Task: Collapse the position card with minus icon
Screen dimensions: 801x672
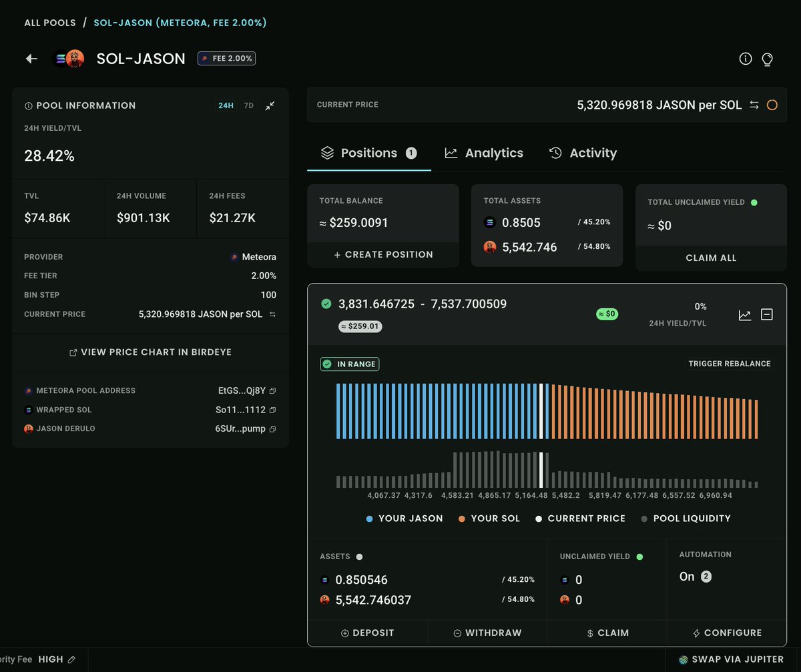Action: (x=767, y=314)
